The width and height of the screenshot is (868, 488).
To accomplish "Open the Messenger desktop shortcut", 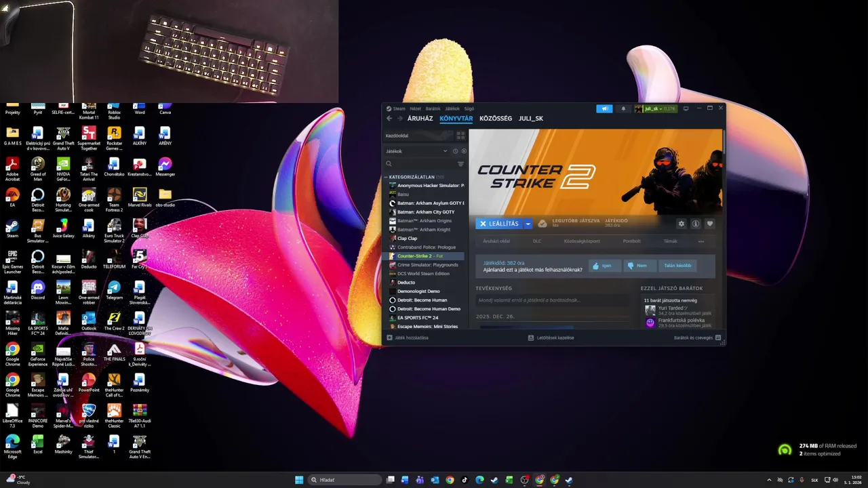I will (x=165, y=167).
